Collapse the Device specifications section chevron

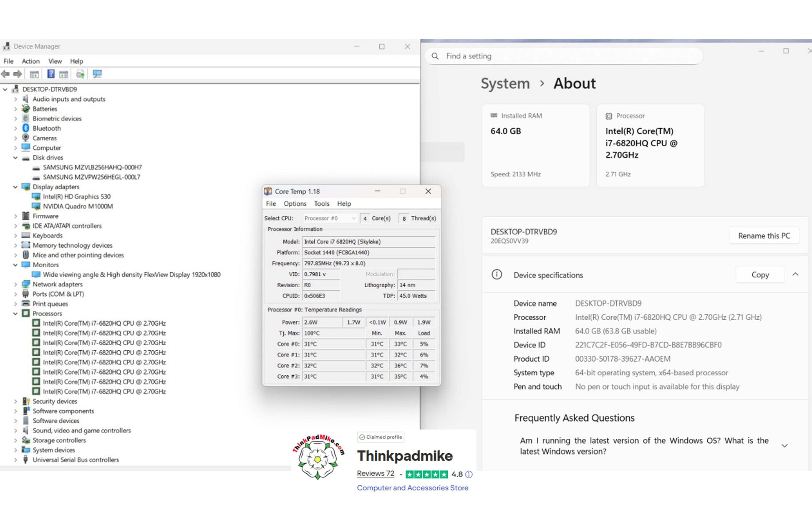795,274
